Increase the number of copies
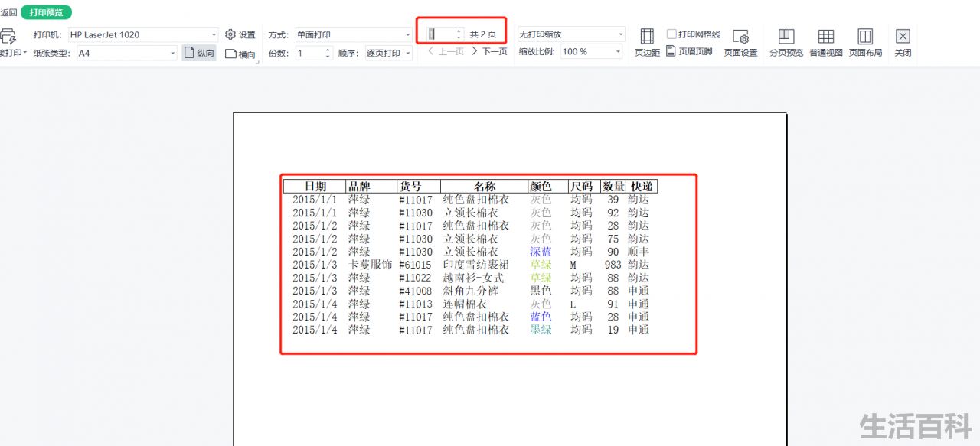 coord(328,50)
